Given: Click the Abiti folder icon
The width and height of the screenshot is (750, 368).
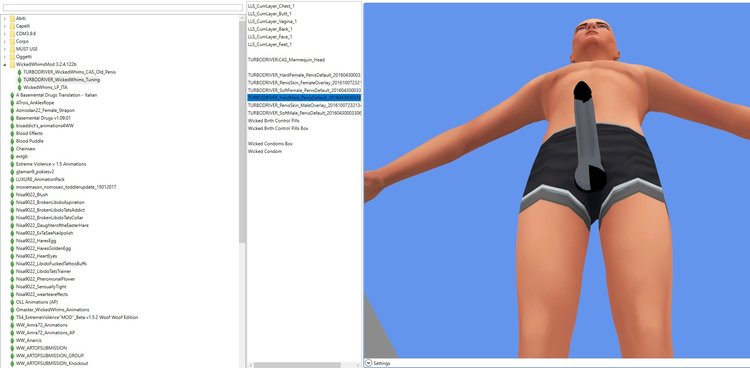Looking at the screenshot, I should 12,18.
